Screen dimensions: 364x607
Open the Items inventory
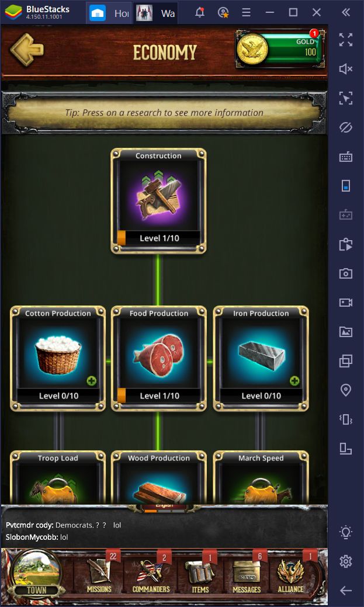[x=200, y=574]
